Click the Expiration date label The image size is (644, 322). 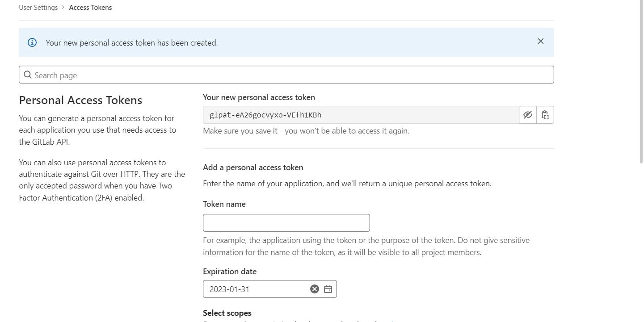[230, 272]
